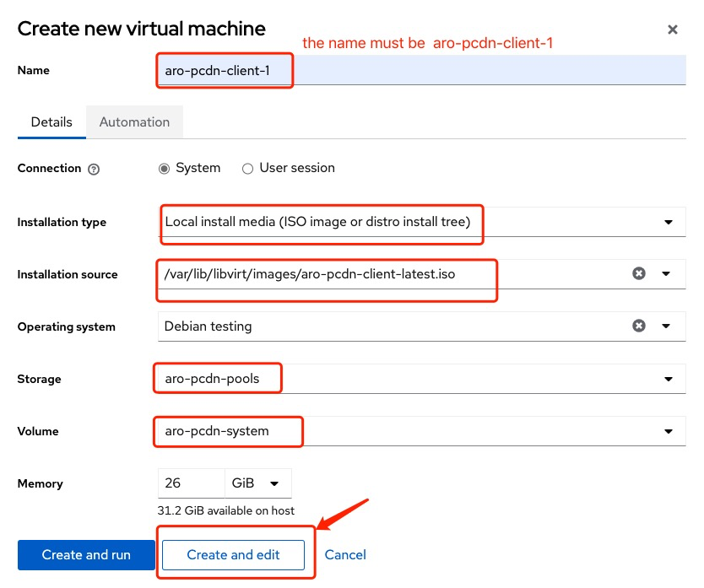Expand the Storage dropdown
The image size is (704, 588).
tap(669, 379)
